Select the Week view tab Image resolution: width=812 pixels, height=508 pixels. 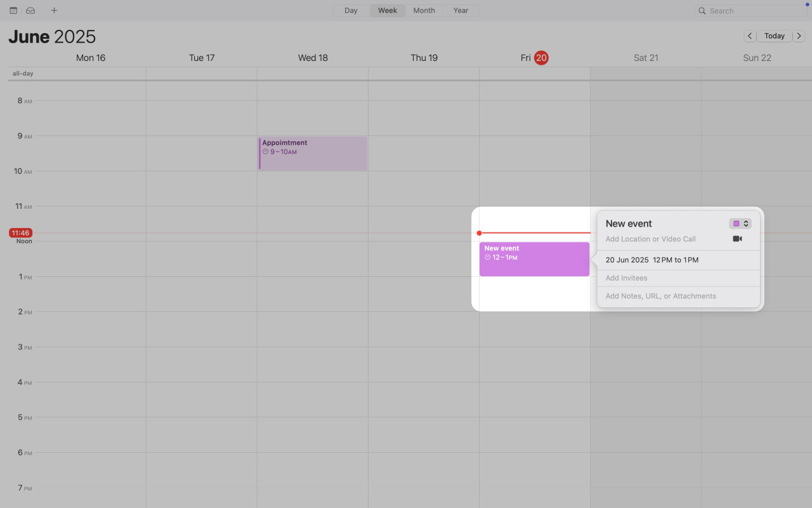[x=388, y=11]
